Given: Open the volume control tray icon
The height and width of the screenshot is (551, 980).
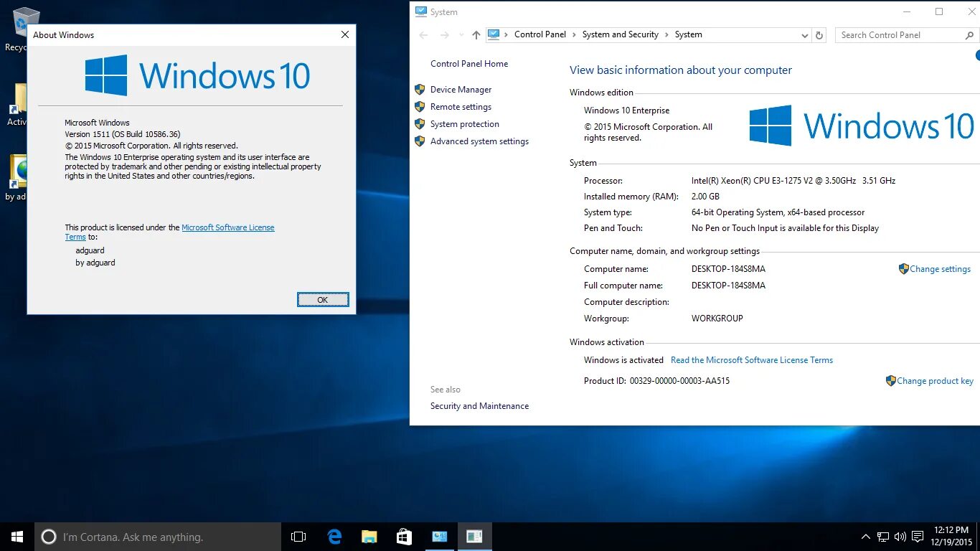Looking at the screenshot, I should point(900,537).
